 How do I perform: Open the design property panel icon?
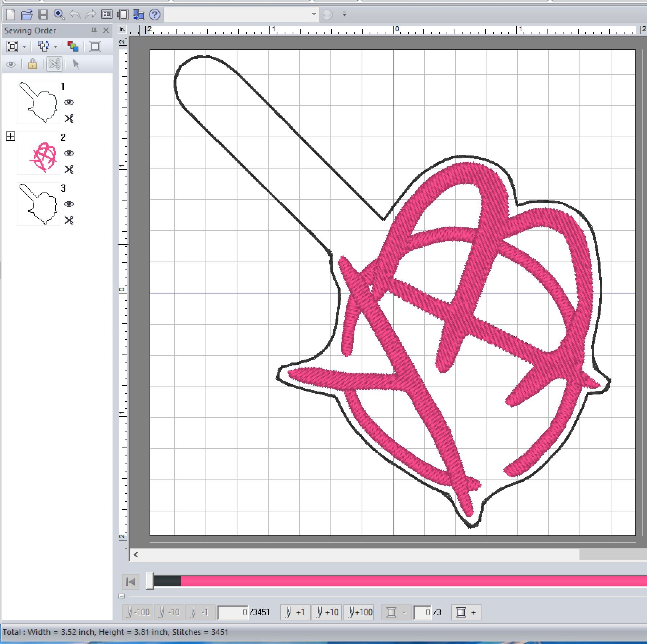tap(107, 15)
